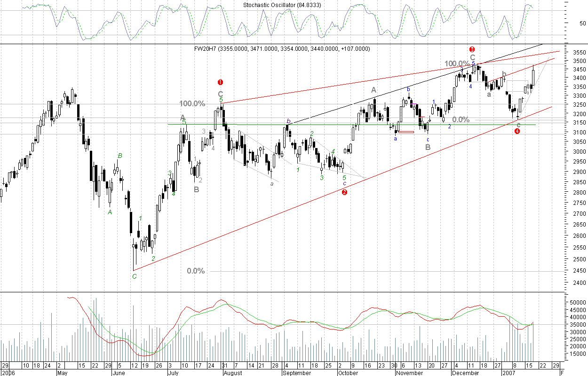Viewport: 588px width, 376px height.
Task: Click the August month label
Action: pos(233,373)
